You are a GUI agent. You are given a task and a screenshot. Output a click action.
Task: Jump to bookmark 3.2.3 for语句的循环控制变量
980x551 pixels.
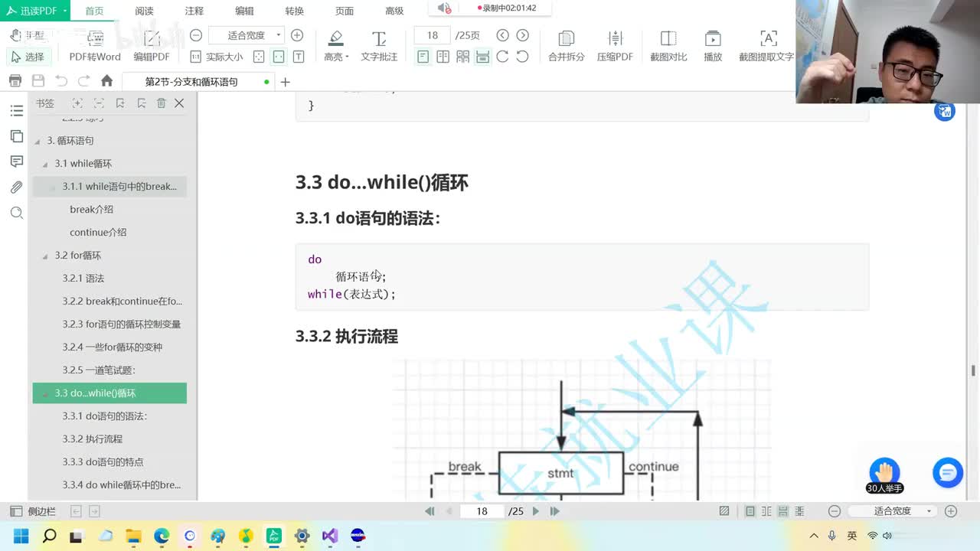[122, 324]
